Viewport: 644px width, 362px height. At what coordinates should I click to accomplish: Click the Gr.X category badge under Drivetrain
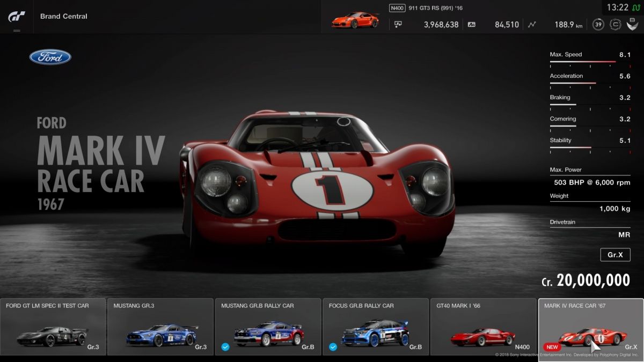click(x=615, y=255)
